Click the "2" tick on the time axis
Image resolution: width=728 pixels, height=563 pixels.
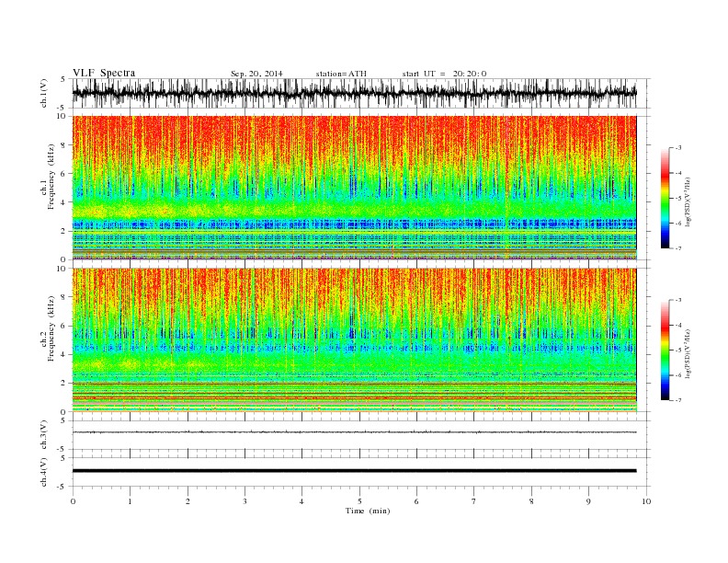188,501
